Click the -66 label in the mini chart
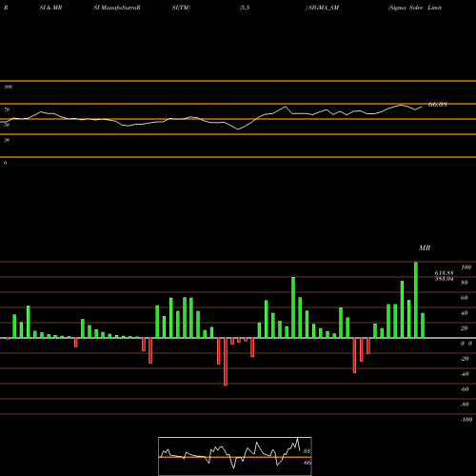476x476 pixels. click(x=307, y=463)
